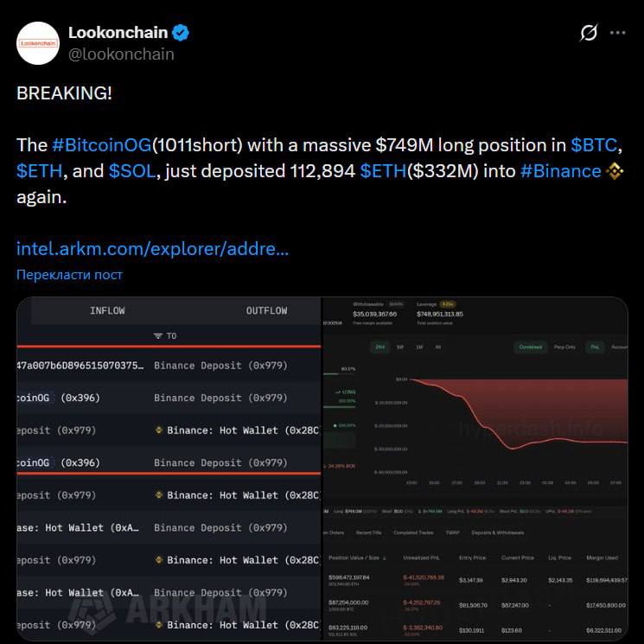Click the Перекласти пост translate link

[69, 275]
